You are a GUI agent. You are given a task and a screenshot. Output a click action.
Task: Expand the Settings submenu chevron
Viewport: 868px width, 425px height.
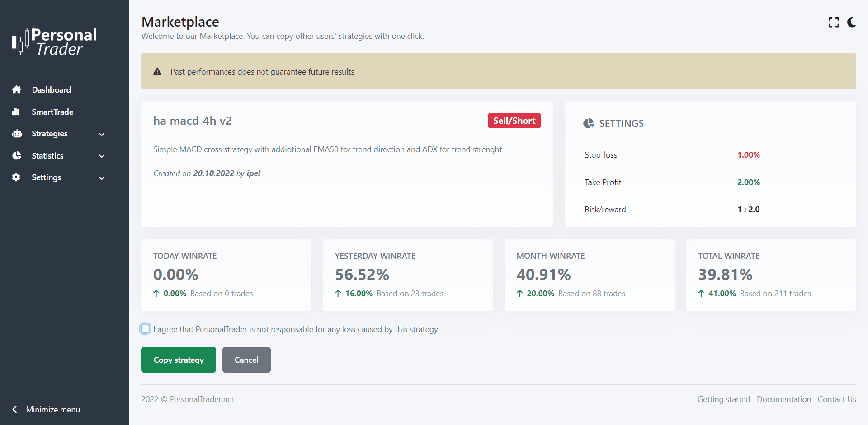click(102, 178)
